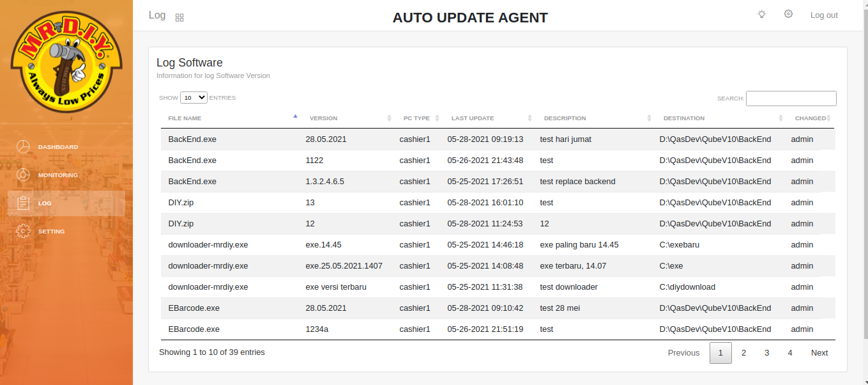
Task: Open the show entries dropdown
Action: click(194, 98)
